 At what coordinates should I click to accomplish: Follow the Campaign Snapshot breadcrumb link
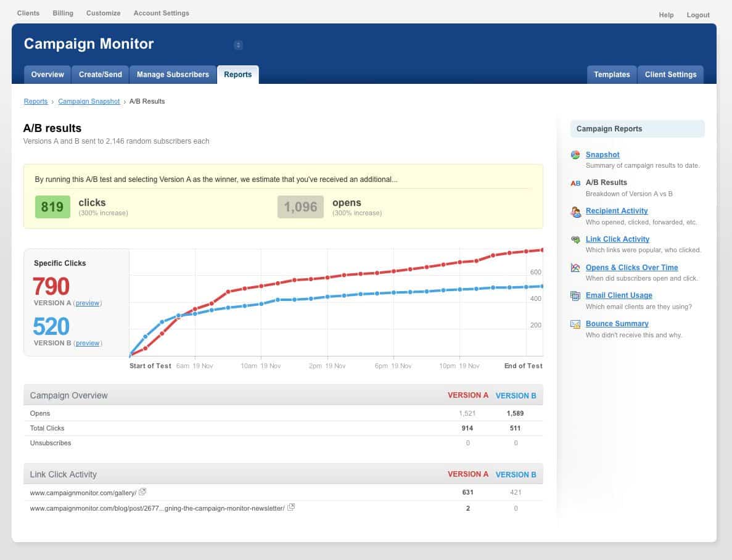click(x=89, y=101)
